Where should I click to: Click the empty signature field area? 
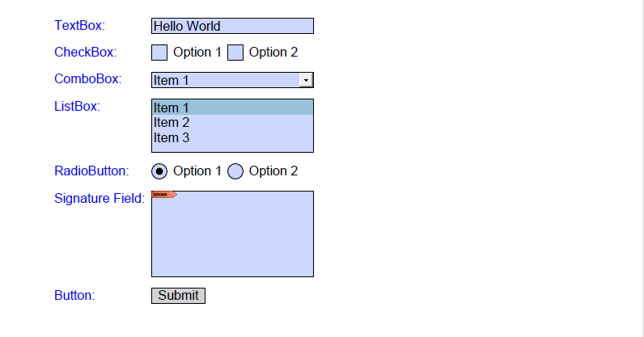(232, 238)
